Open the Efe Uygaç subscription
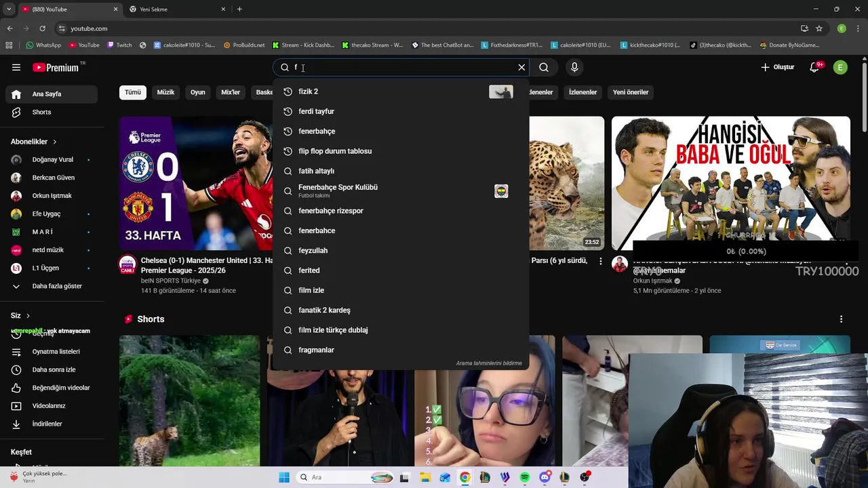Image resolution: width=868 pixels, height=488 pixels. pos(52,213)
